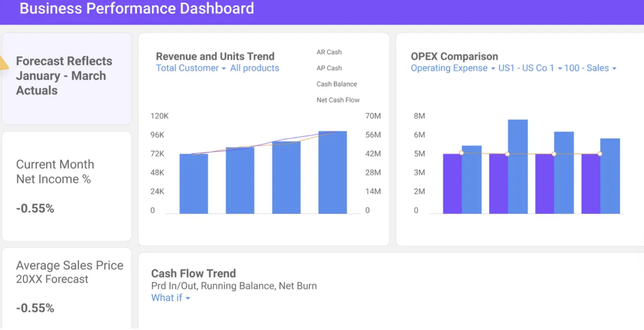Open the Total Customer dropdown
The width and height of the screenshot is (644, 330).
[191, 68]
